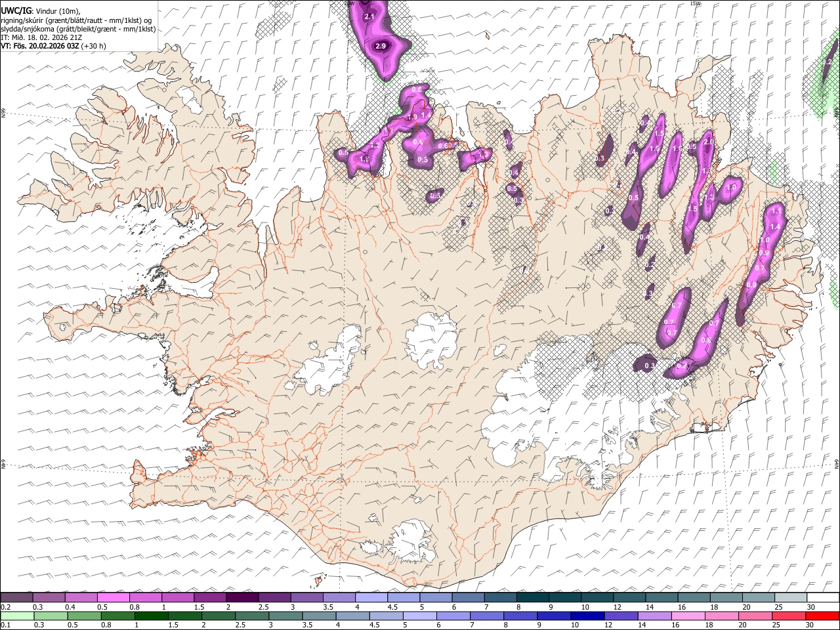Click the 'IT: Mið. 18. 02. 2026 21Z' line
The image size is (840, 630).
pyautogui.click(x=41, y=37)
